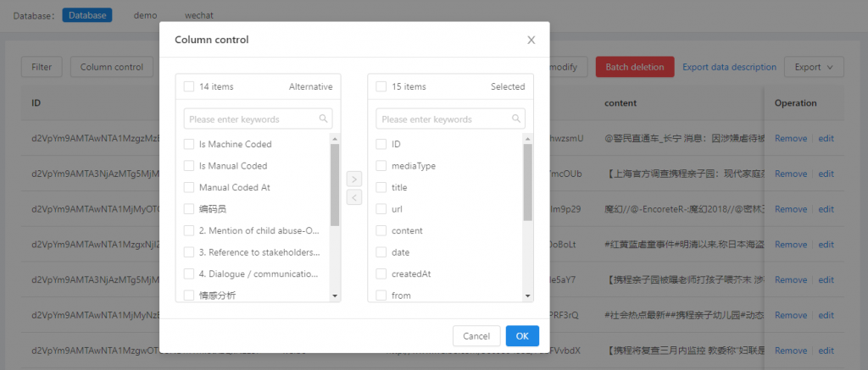
Task: Click scroll-up arrow in Selected list
Action: (527, 139)
